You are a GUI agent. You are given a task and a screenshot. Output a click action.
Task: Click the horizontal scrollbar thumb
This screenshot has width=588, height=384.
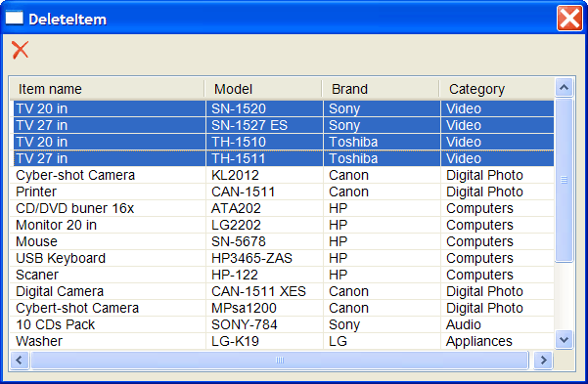[280, 360]
